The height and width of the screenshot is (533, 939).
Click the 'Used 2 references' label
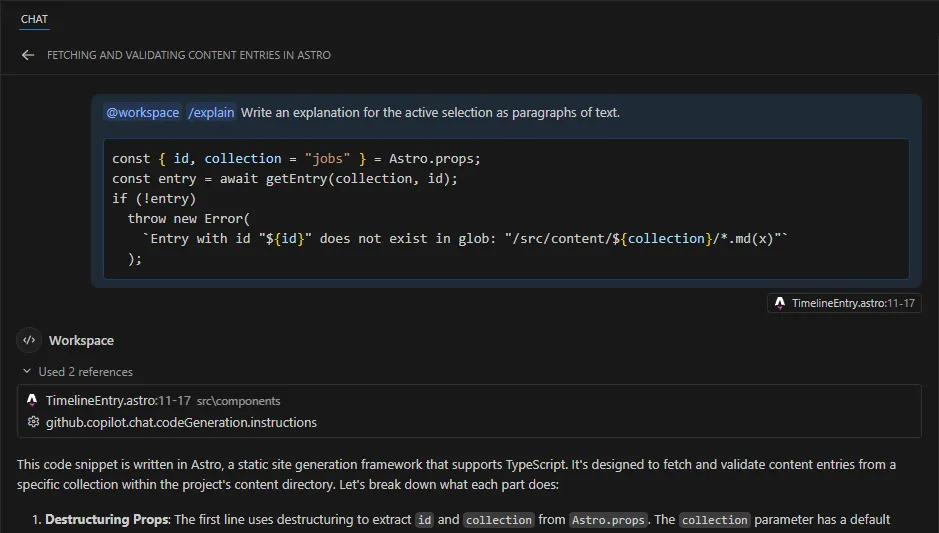(x=86, y=372)
